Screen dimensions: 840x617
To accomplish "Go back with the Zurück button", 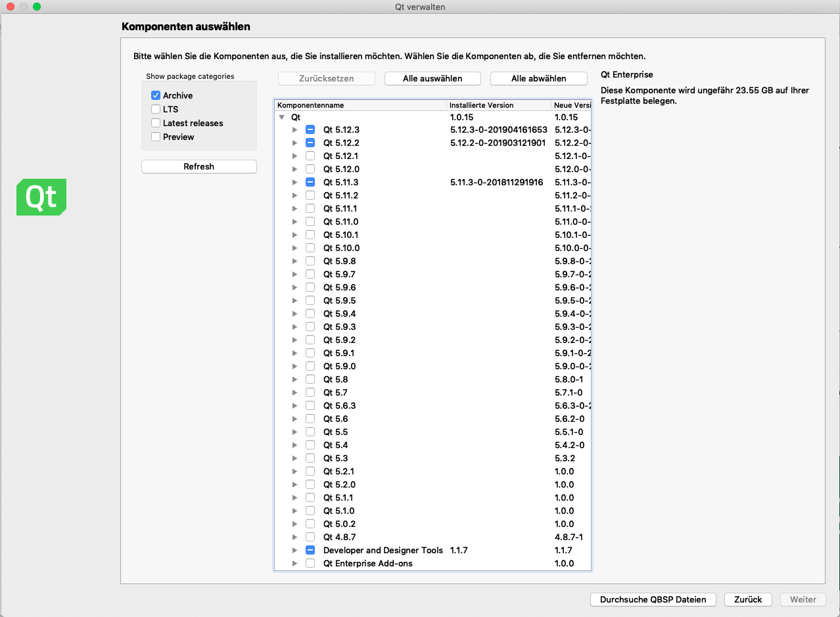I will pyautogui.click(x=748, y=599).
